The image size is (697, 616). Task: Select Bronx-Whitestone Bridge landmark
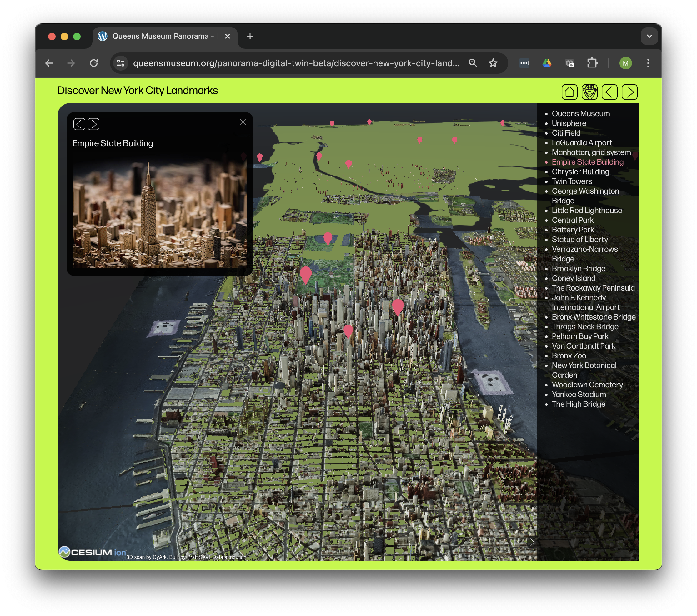pyautogui.click(x=594, y=317)
